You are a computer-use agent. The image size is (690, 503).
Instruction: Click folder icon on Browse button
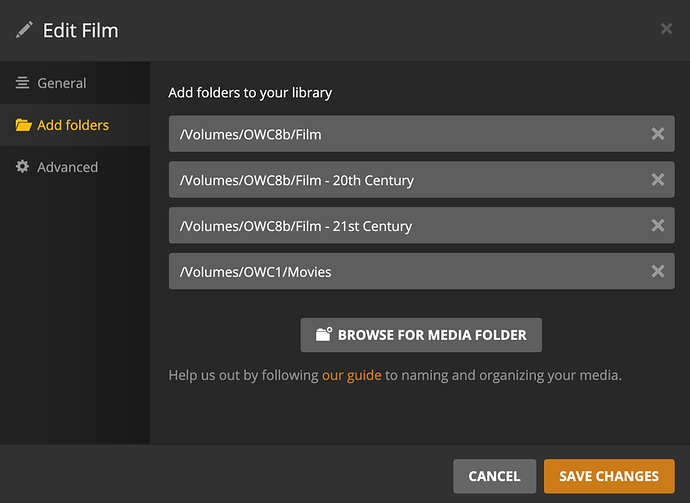tap(323, 335)
